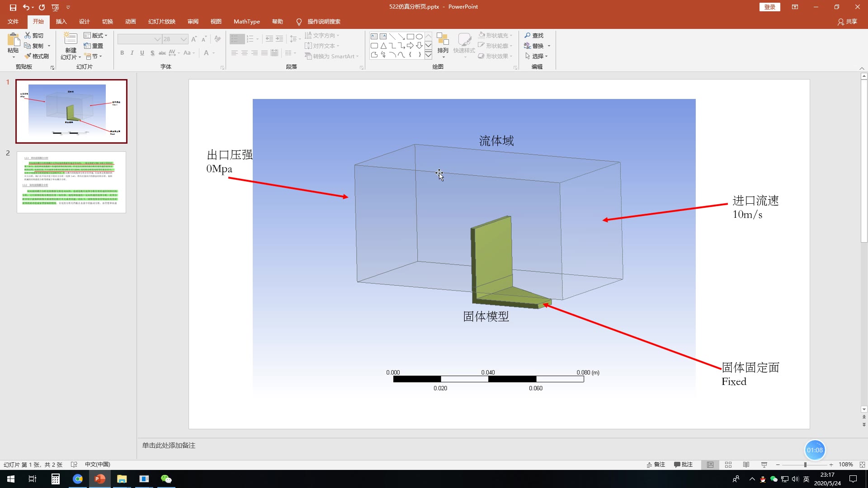
Task: Expand the font size combo box
Action: [184, 39]
